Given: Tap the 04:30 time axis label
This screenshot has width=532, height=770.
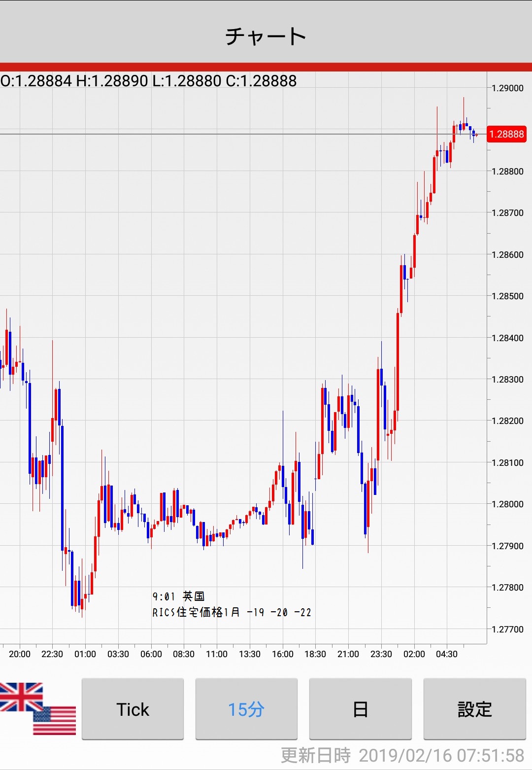Looking at the screenshot, I should pos(447,654).
